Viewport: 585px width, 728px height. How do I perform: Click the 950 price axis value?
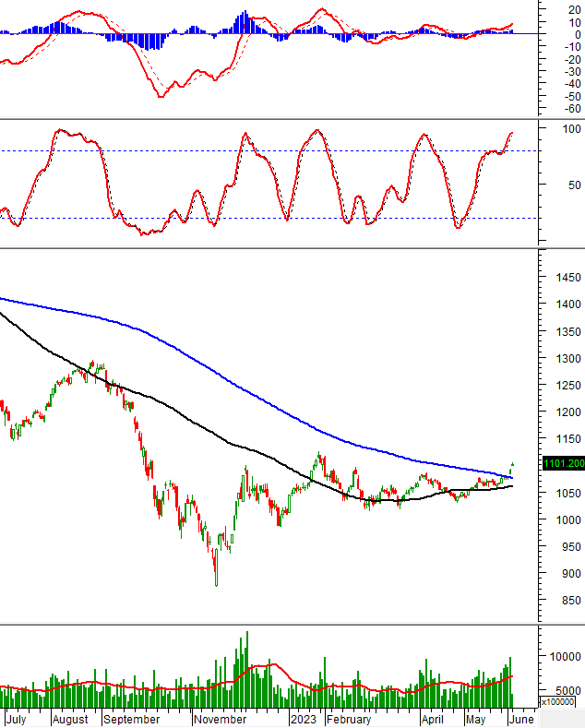tap(571, 547)
